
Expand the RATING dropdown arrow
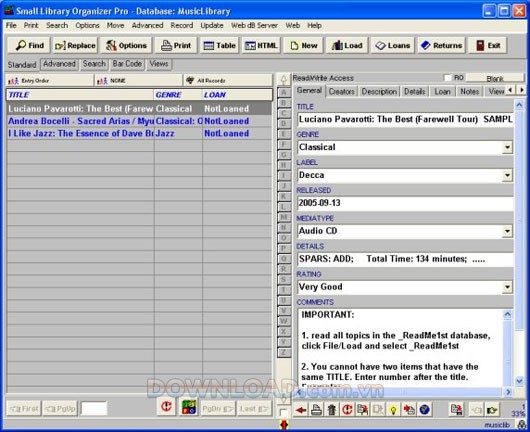(x=507, y=287)
